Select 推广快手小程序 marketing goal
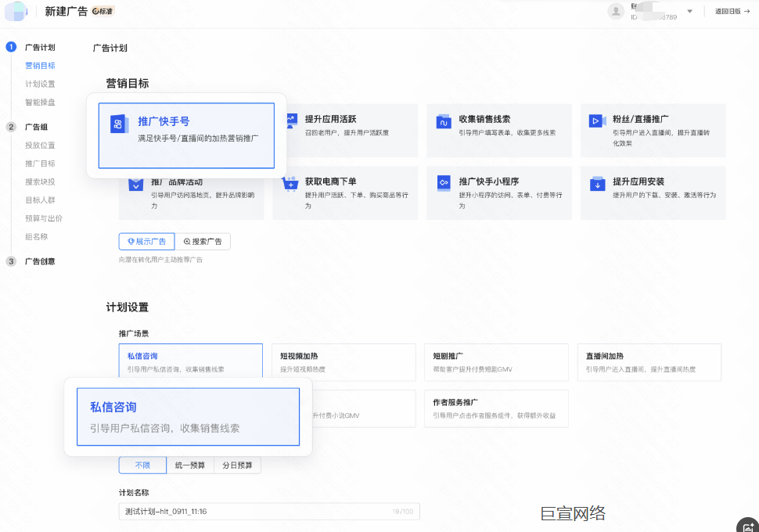759x532 pixels. pyautogui.click(x=499, y=192)
